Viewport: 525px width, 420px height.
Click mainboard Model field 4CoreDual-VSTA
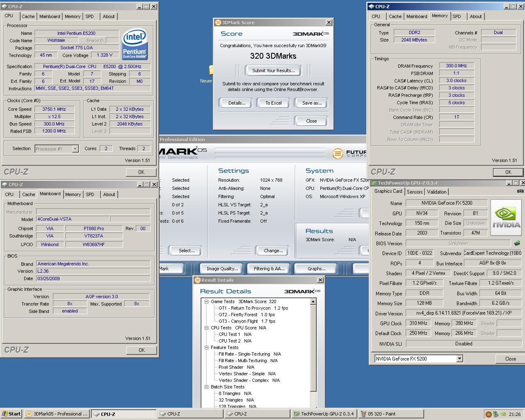click(73, 219)
